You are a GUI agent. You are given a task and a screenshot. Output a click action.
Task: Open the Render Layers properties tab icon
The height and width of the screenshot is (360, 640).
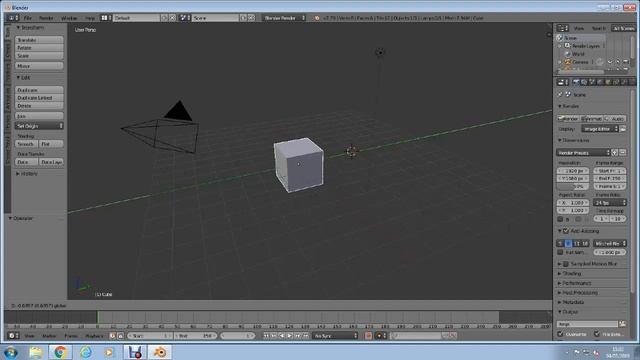click(584, 82)
